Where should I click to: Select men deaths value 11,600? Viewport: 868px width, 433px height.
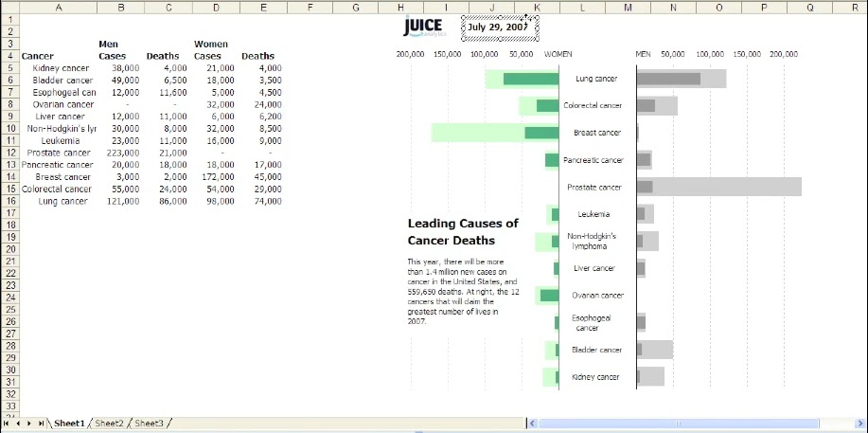point(170,93)
